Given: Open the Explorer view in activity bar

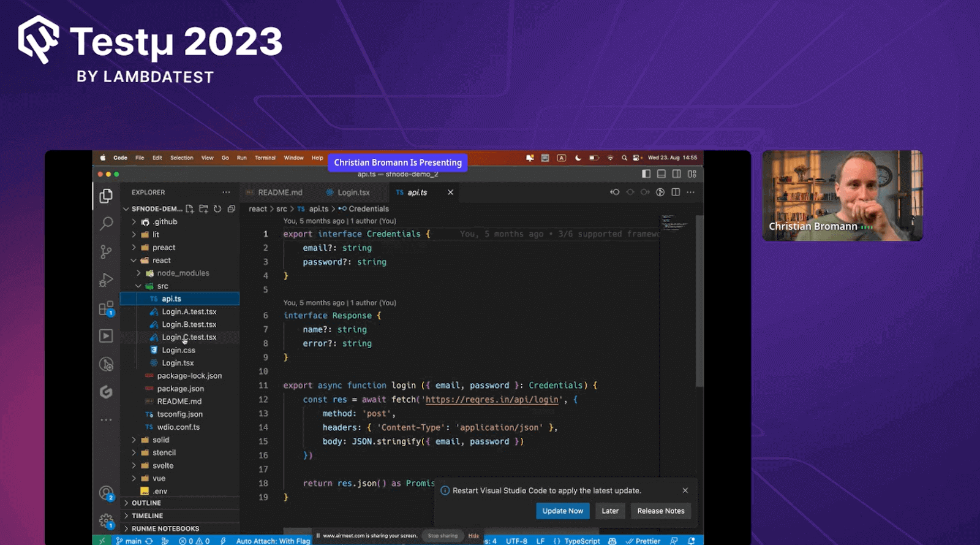Looking at the screenshot, I should pos(106,196).
